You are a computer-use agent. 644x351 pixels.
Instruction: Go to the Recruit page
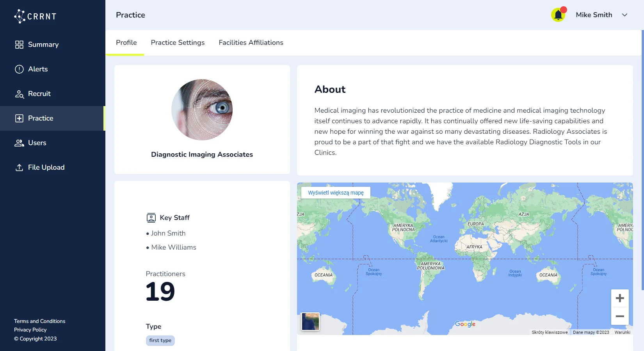coord(39,94)
